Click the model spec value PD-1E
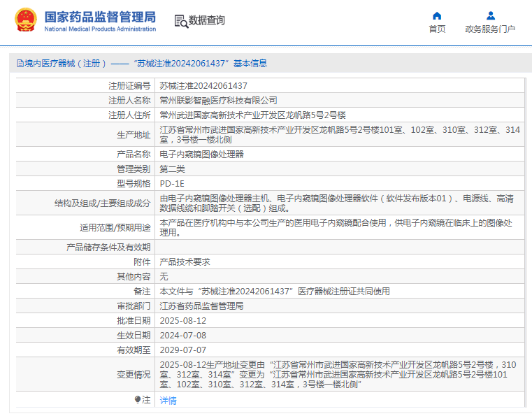This screenshot has width=532, height=416. (172, 184)
